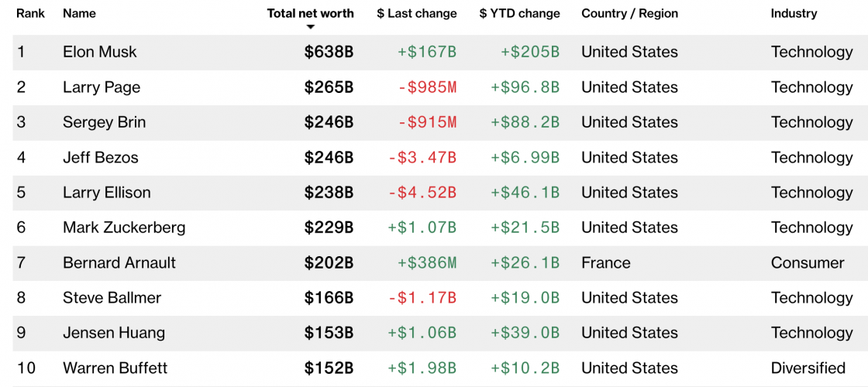Click the Country / Region column header
This screenshot has width=868, height=387.
tap(629, 13)
